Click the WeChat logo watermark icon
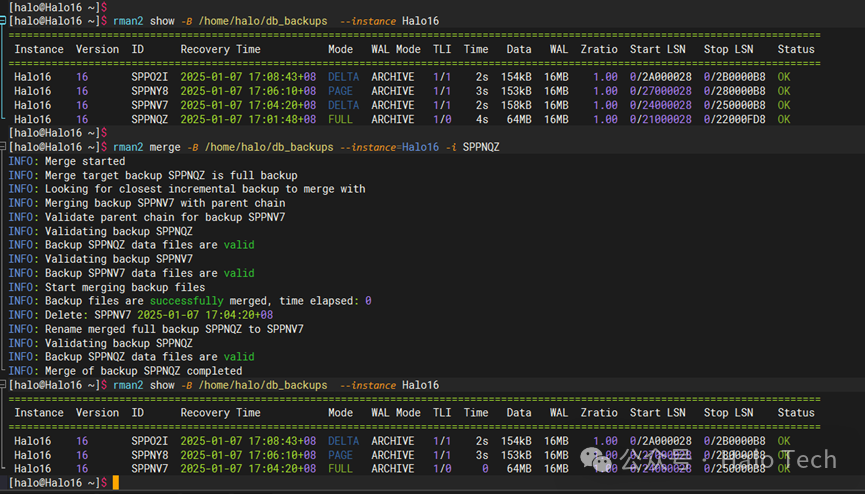The image size is (865, 494). [x=596, y=459]
